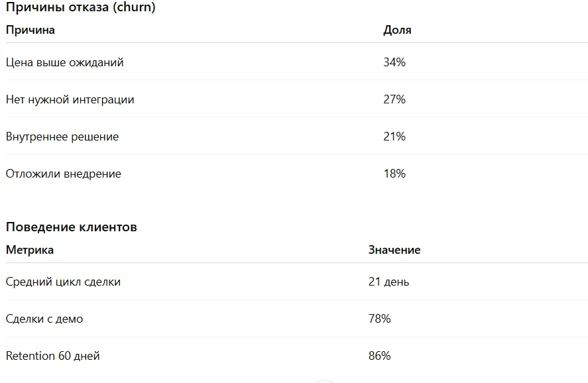
Task: Select the 'Нет нужной интеграции' cell
Action: (x=70, y=99)
